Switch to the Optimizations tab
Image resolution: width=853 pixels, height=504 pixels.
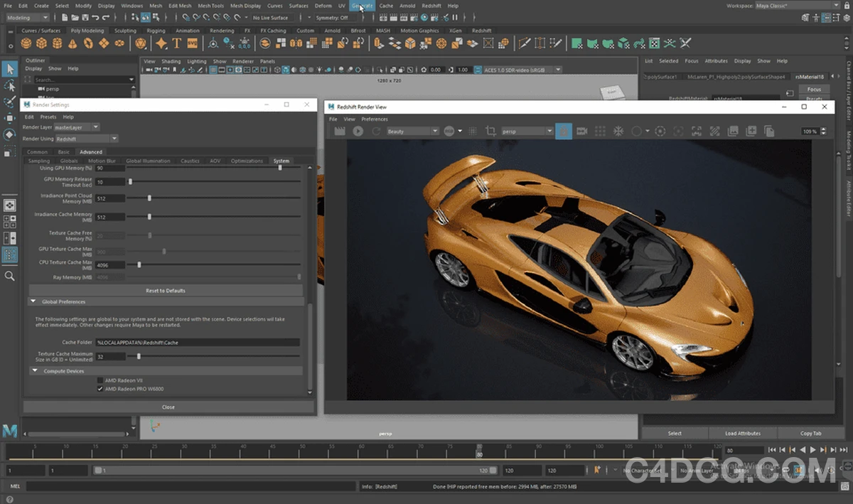247,161
